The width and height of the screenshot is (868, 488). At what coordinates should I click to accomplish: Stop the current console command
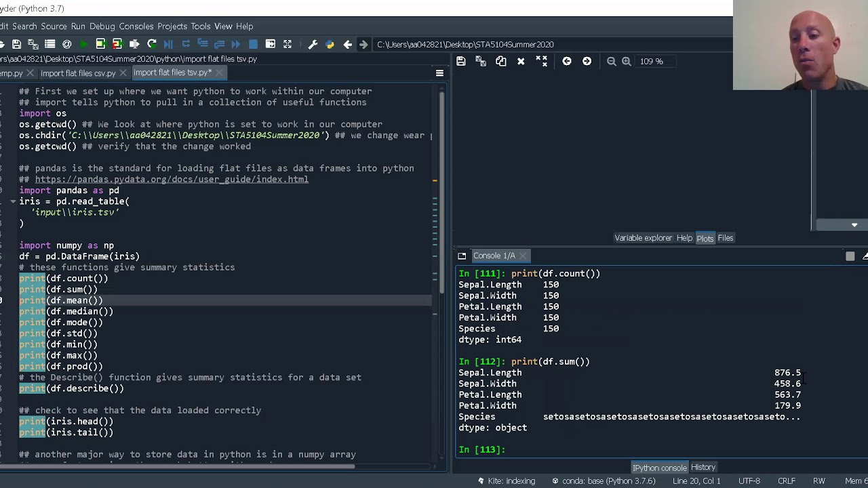(850, 256)
